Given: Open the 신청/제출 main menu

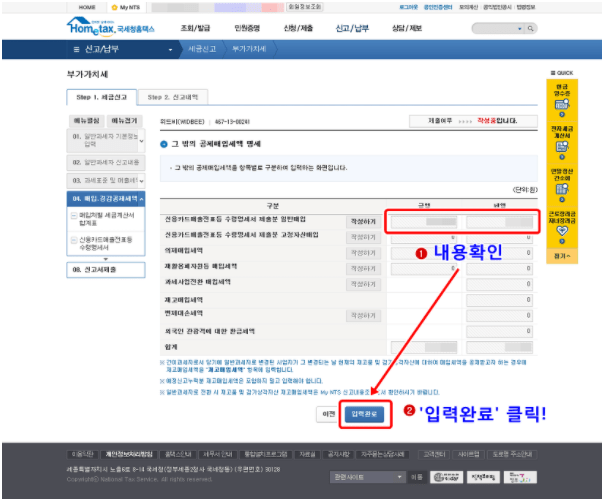Looking at the screenshot, I should (x=298, y=29).
